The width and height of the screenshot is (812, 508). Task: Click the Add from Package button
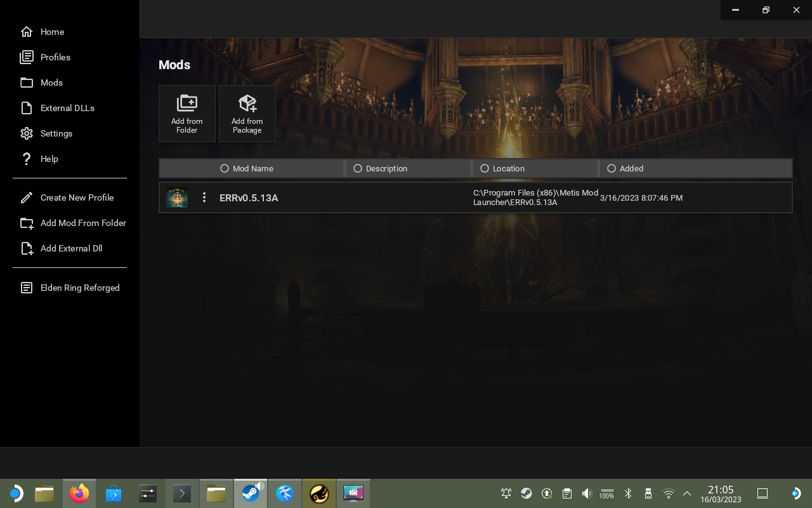click(x=247, y=113)
